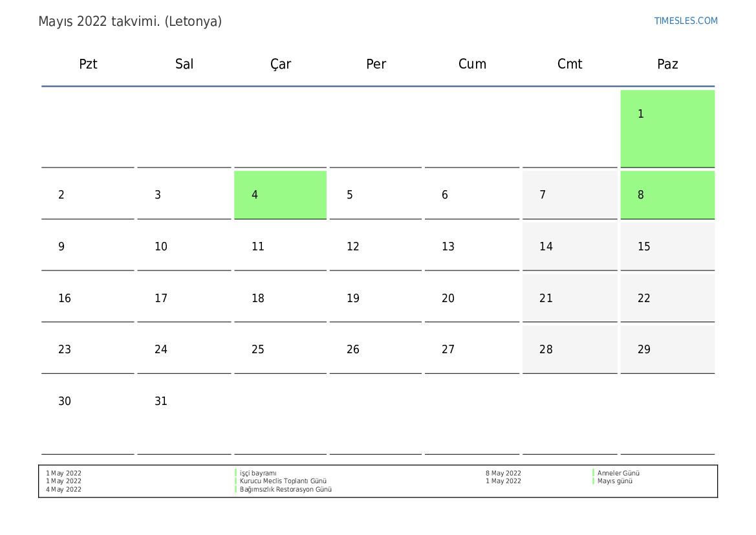This screenshot has height=535, width=756.
Task: Select the green holiday cell for May 1
Action: [667, 128]
